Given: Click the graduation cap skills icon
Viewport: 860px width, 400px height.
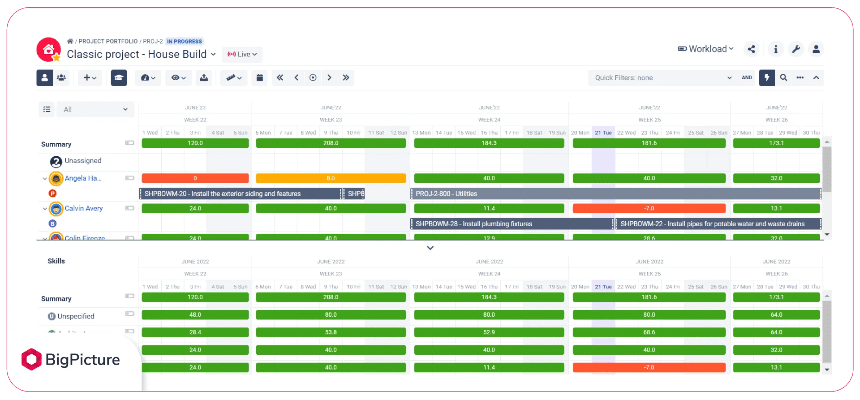Looking at the screenshot, I should (119, 77).
